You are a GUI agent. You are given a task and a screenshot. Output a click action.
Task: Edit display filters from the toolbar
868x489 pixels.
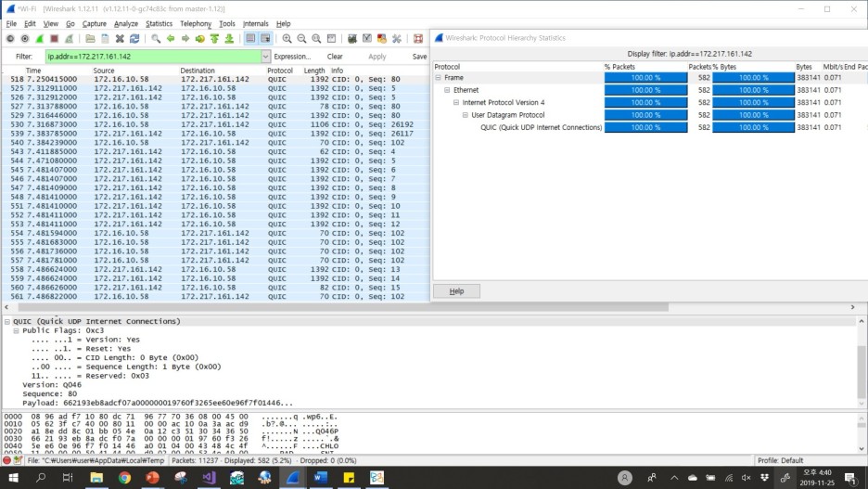tap(367, 38)
